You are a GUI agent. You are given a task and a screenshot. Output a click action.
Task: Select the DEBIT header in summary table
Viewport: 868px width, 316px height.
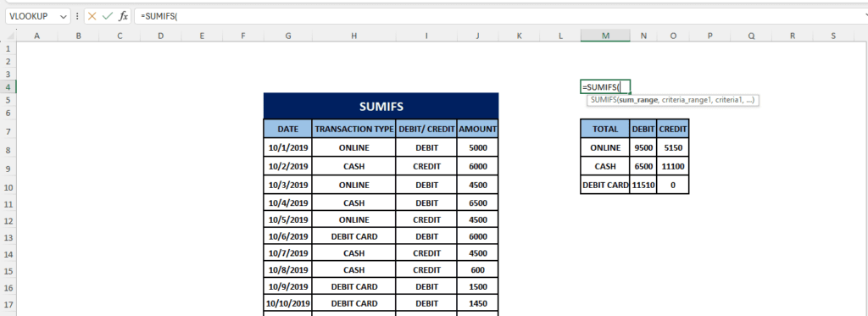coord(643,129)
